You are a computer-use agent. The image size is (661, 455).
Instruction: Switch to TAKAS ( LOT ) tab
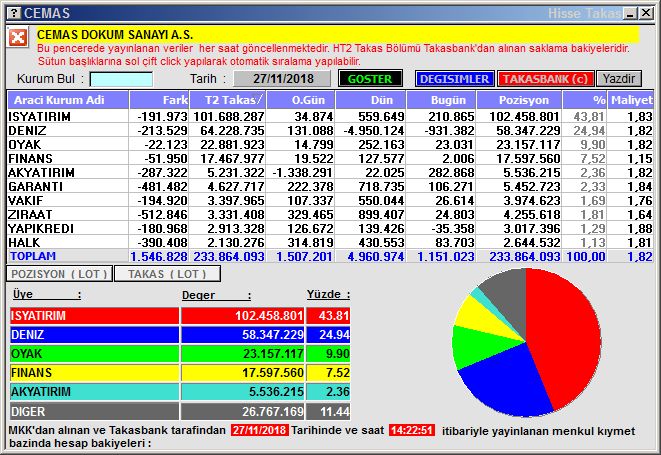tap(167, 274)
